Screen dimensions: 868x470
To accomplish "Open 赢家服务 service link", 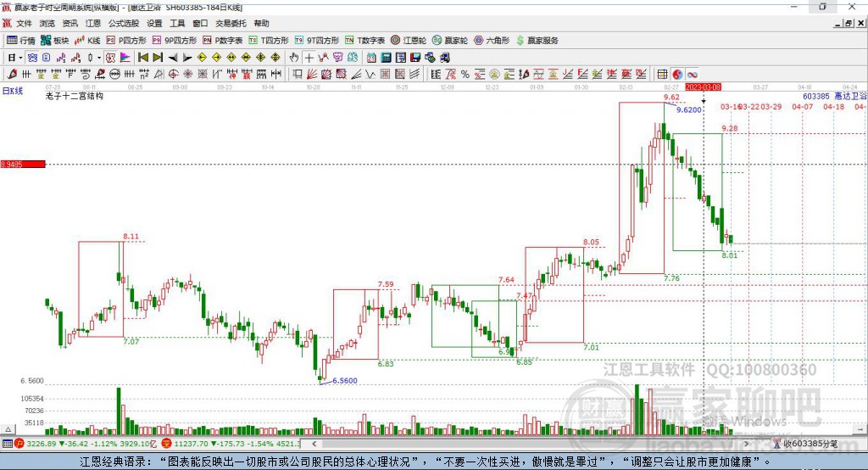I will [537, 41].
